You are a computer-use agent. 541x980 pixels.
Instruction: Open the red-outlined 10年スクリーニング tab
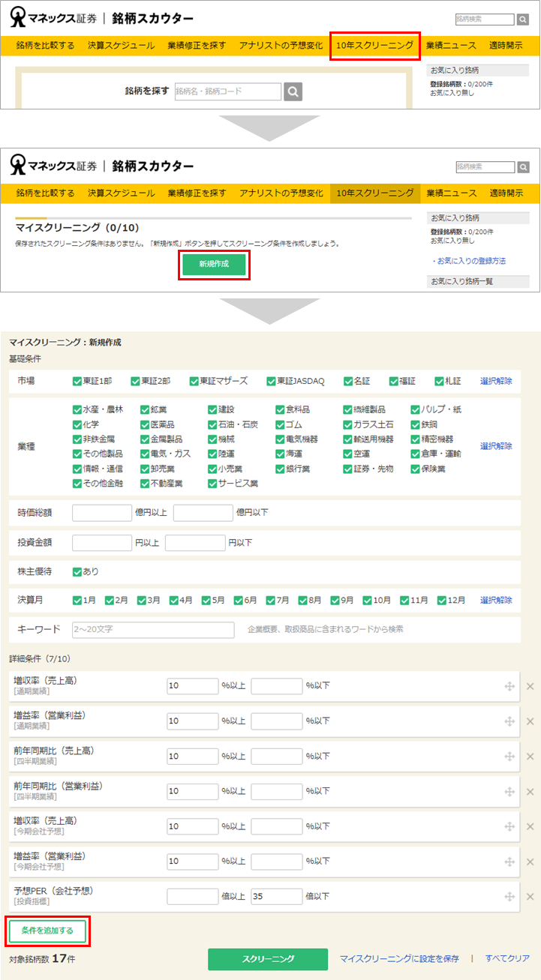point(374,46)
